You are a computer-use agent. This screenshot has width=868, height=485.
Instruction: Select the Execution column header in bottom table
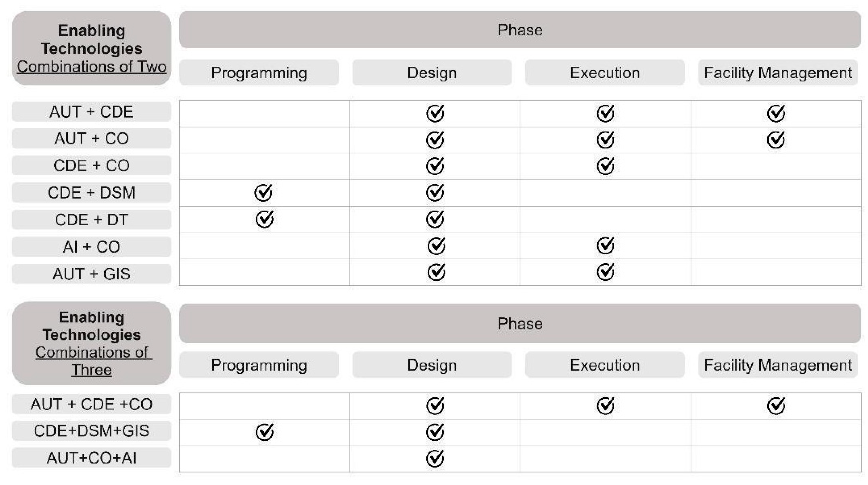(605, 365)
